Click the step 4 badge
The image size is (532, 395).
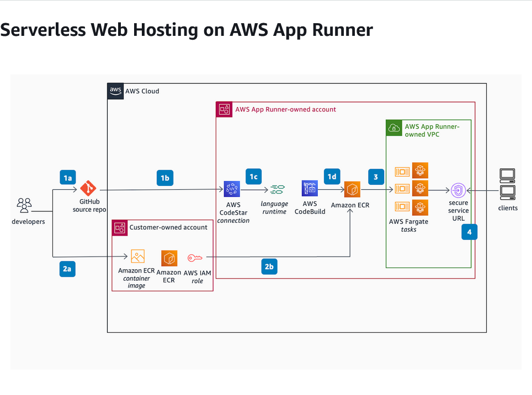pyautogui.click(x=469, y=232)
